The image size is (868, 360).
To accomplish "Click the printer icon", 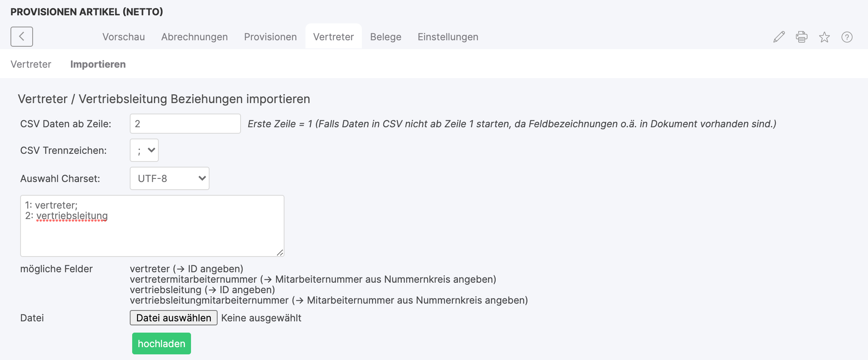I will coord(802,37).
